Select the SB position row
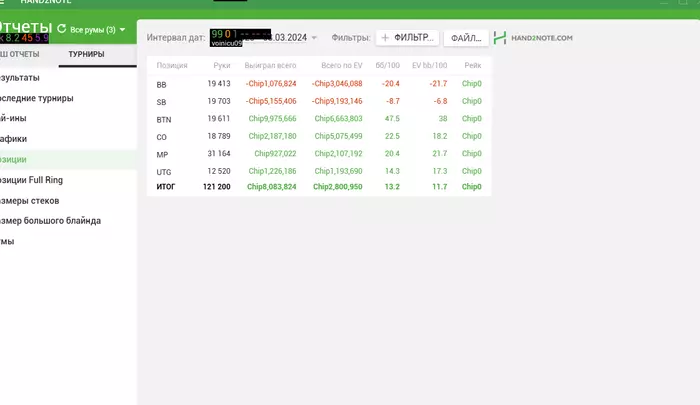Screen dimensions: 700x405 pyautogui.click(x=319, y=101)
